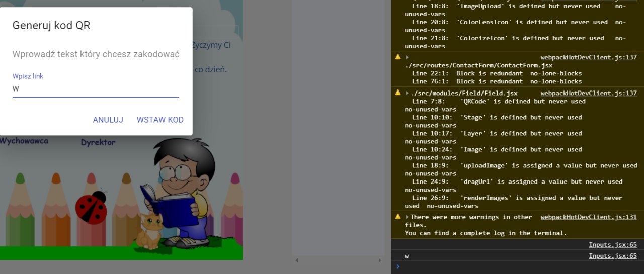The height and width of the screenshot is (274, 644).
Task: Click the ANULUJ button in the dialog
Action: click(x=108, y=120)
